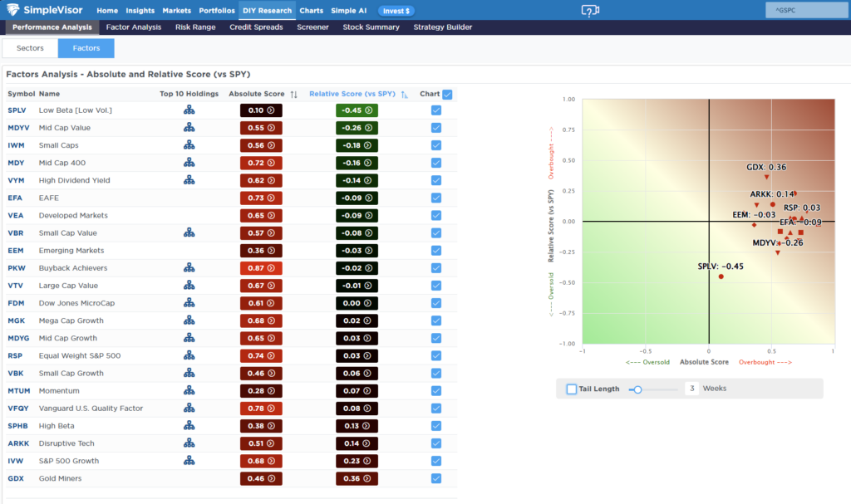Open the SPLV symbol link
The width and height of the screenshot is (851, 504).
(x=17, y=110)
